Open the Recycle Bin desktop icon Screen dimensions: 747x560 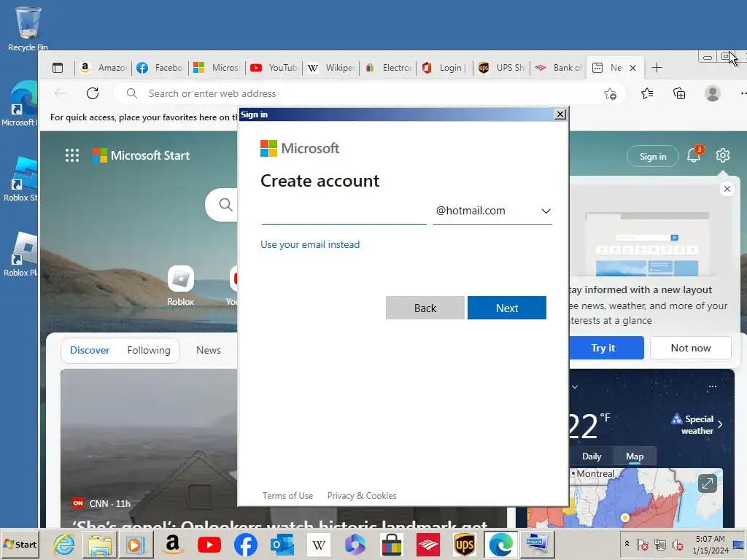pos(28,28)
